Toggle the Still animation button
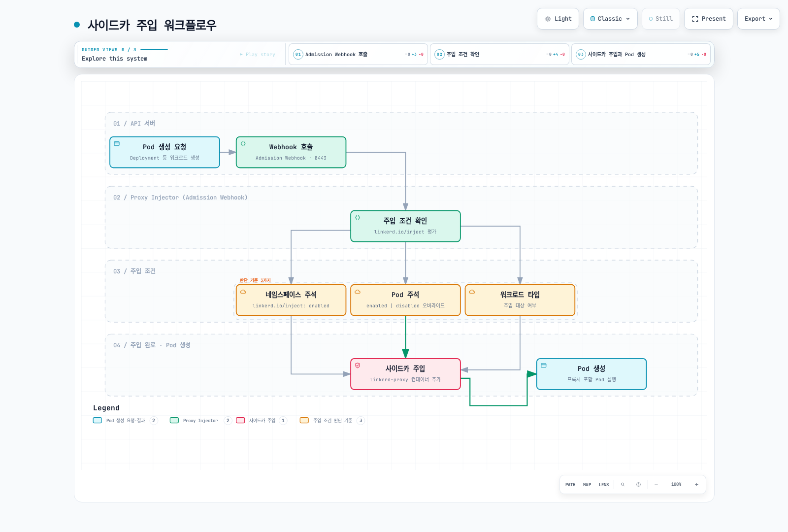 pos(661,19)
